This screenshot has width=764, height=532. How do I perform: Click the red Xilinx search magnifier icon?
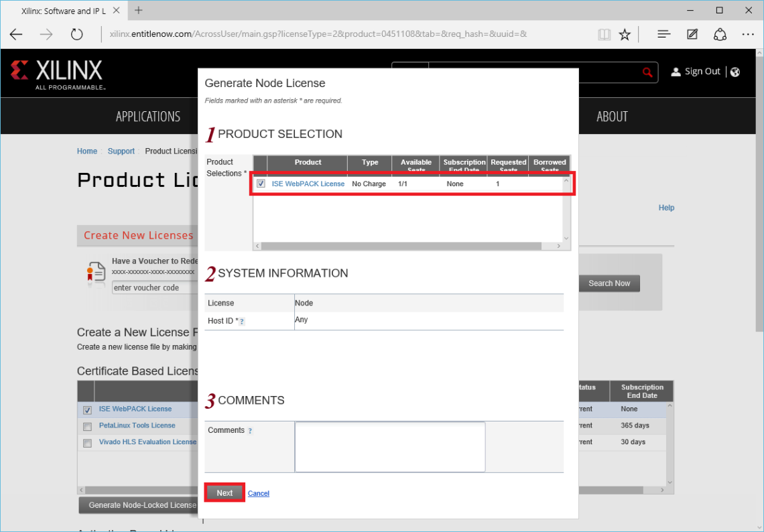[647, 72]
